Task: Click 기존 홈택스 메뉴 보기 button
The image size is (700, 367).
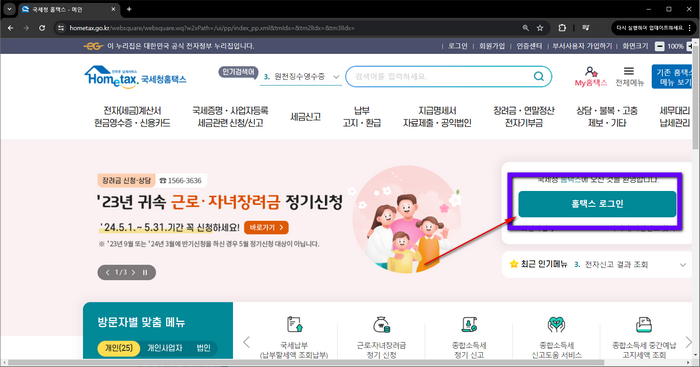Action: coord(673,76)
